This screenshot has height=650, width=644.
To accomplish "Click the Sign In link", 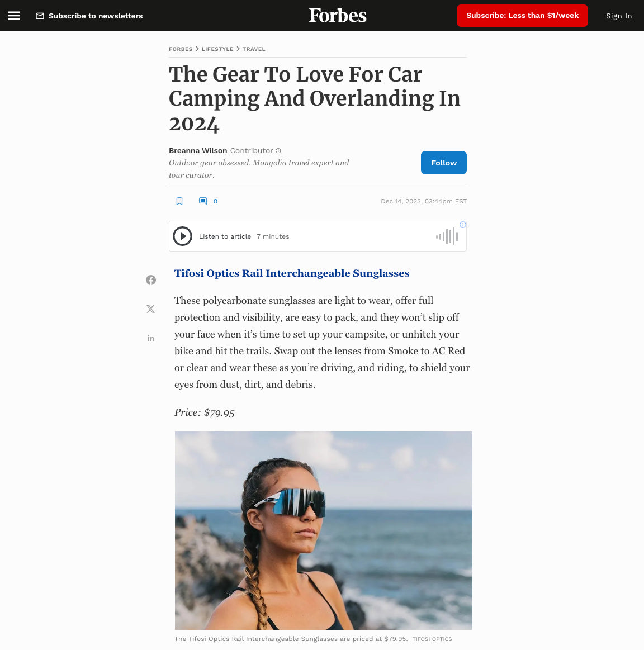I will [619, 16].
